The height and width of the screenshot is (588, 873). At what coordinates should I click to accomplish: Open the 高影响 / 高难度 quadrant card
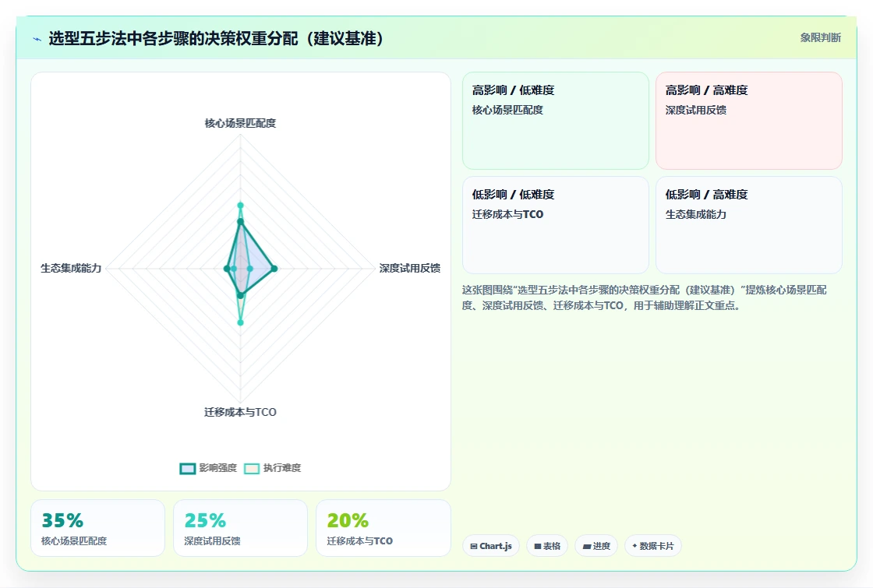(x=749, y=120)
